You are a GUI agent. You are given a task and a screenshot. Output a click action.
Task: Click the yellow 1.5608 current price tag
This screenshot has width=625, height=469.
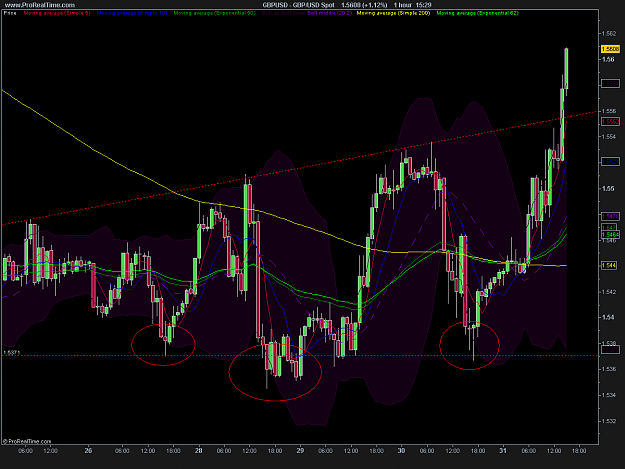point(610,49)
